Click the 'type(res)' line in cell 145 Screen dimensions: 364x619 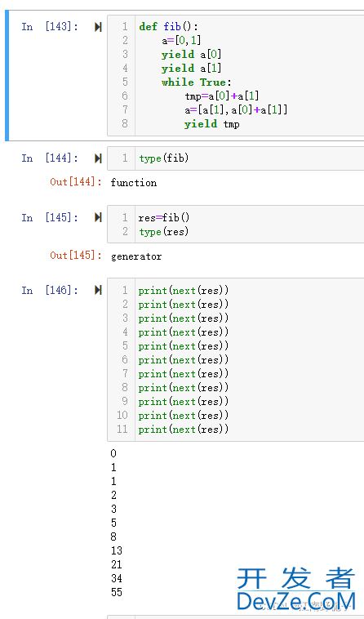point(164,232)
